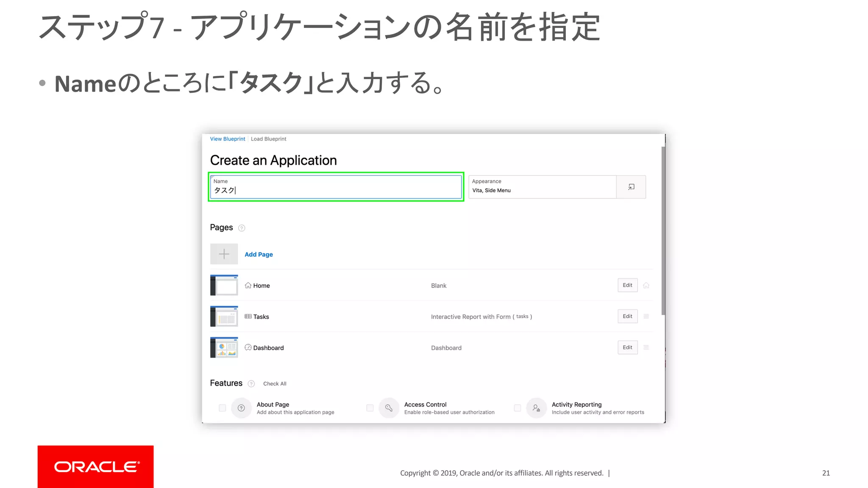Click the Check All link

(275, 384)
